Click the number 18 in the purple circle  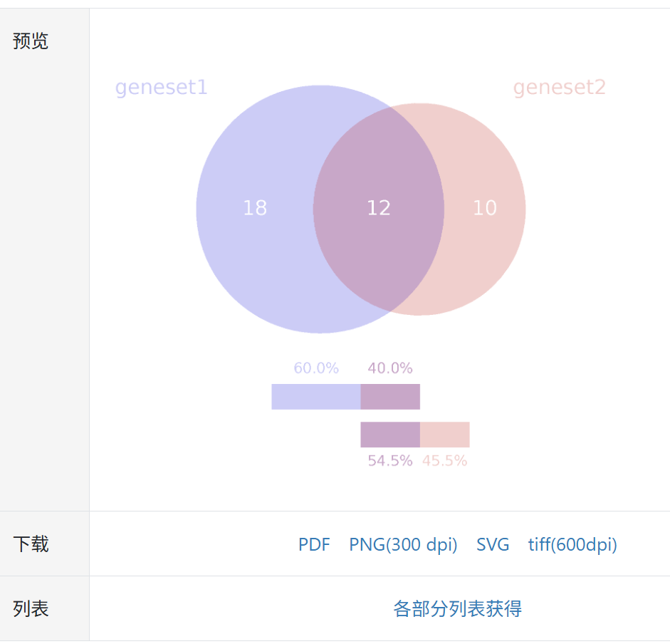pos(255,208)
